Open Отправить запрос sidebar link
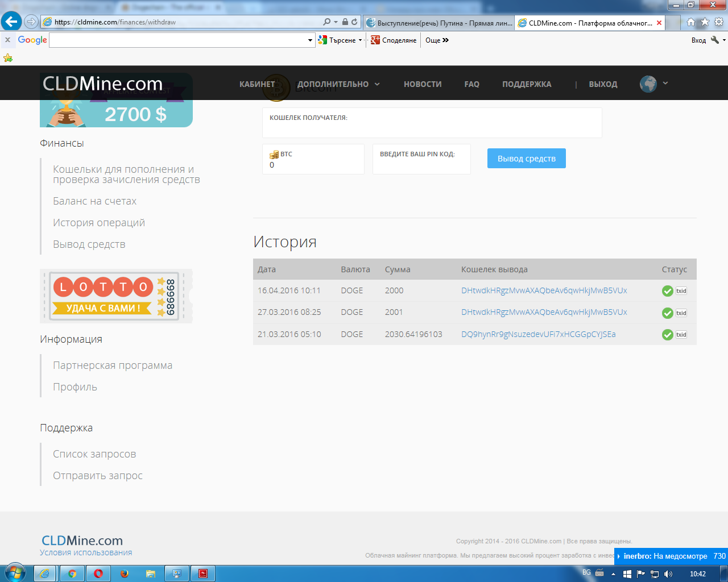Image resolution: width=728 pixels, height=582 pixels. (x=98, y=476)
